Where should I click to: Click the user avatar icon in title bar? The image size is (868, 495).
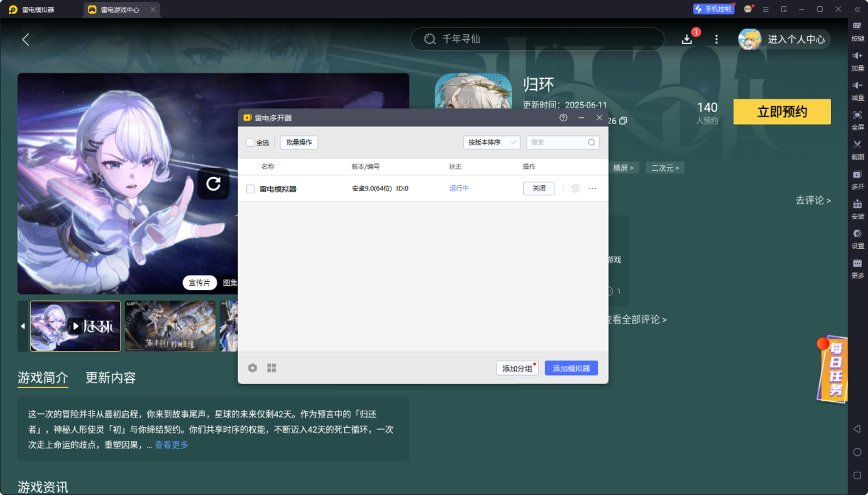[748, 9]
